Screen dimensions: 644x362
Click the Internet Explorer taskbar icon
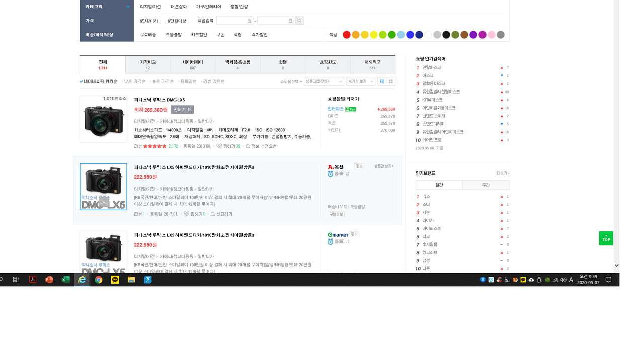(x=82, y=280)
